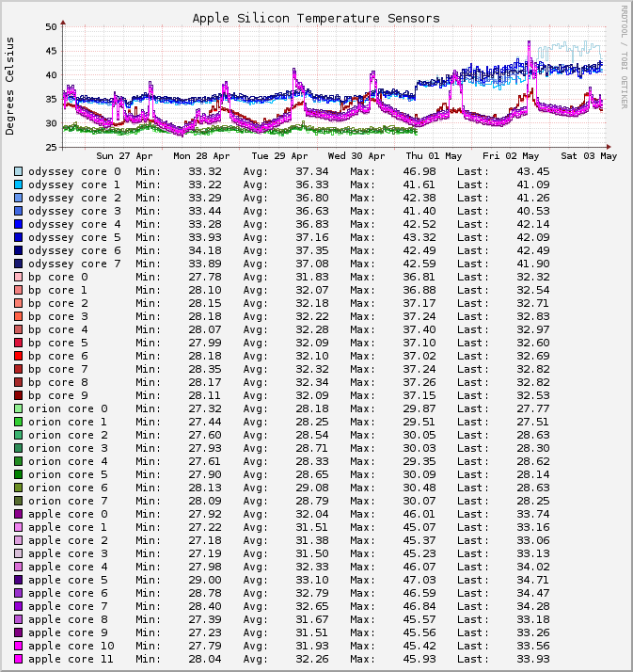Click the orion core 5 label

tap(68, 475)
